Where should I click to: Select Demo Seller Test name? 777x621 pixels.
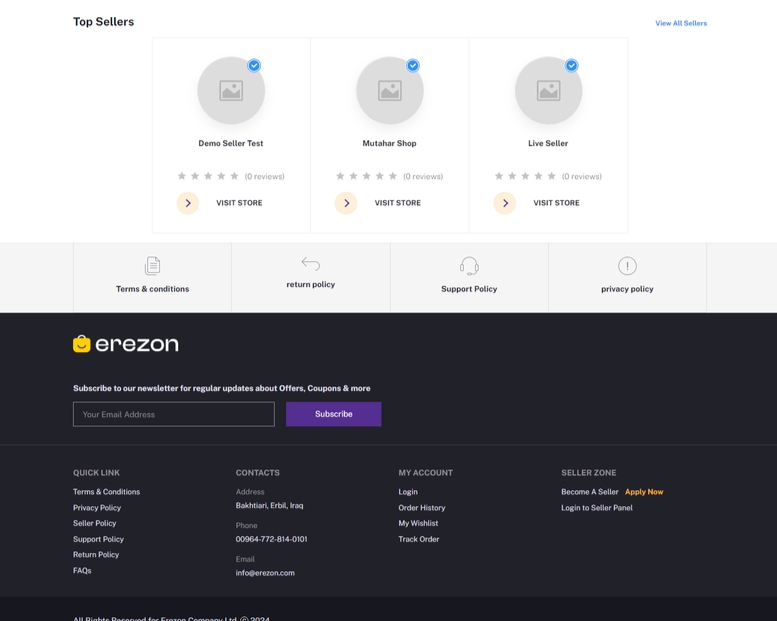[x=231, y=143]
